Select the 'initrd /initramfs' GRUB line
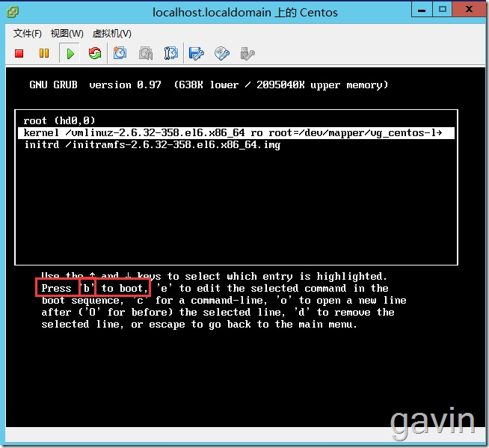489x448 pixels. pyautogui.click(x=153, y=145)
